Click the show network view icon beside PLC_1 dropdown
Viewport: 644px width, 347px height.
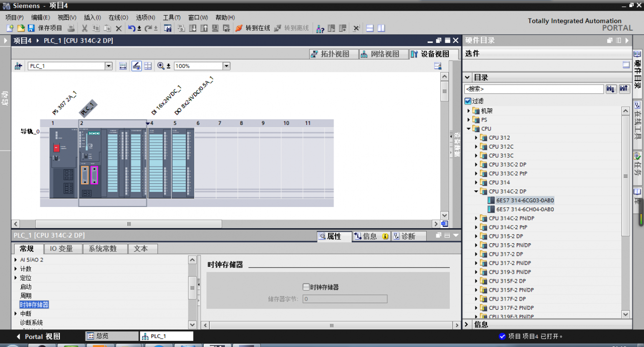[19, 66]
